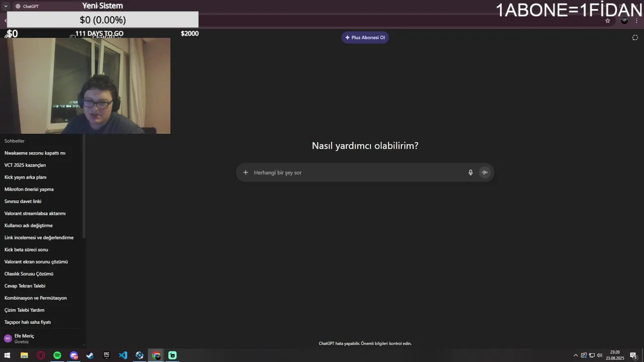Image resolution: width=644 pixels, height=362 pixels.
Task: Open the Windows Start menu
Action: point(7,355)
